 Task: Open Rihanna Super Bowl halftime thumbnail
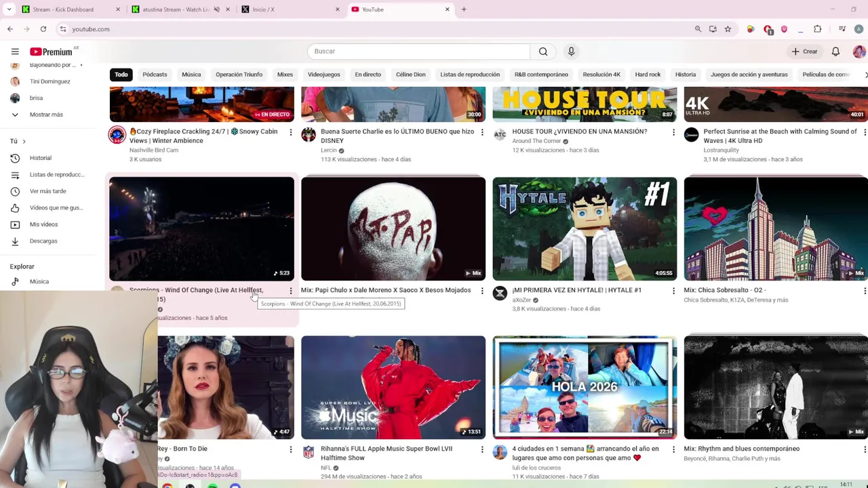(393, 387)
